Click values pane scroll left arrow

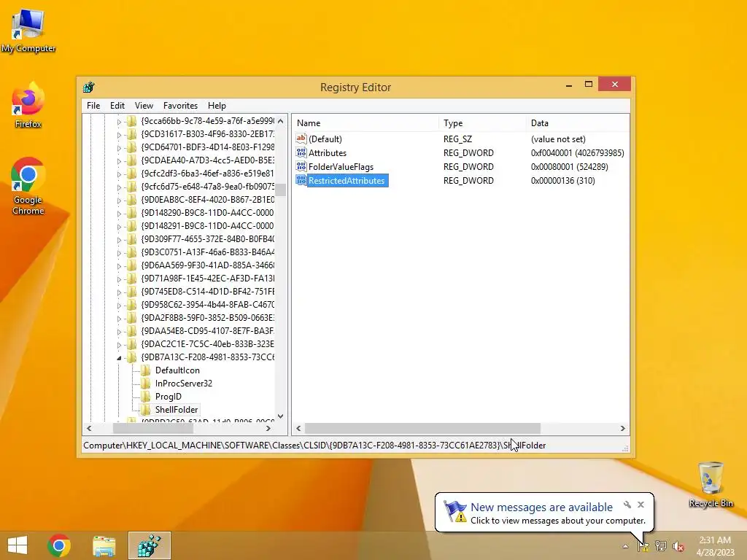tap(298, 429)
